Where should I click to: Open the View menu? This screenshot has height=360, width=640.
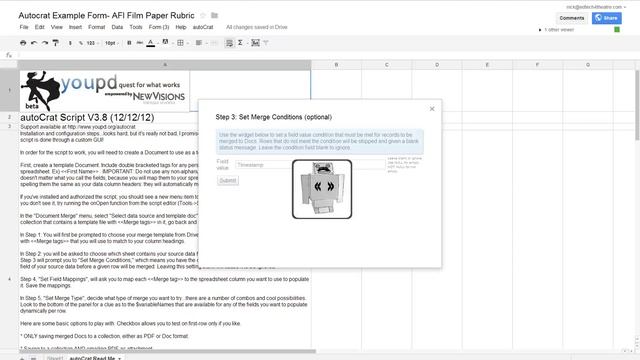pyautogui.click(x=57, y=27)
